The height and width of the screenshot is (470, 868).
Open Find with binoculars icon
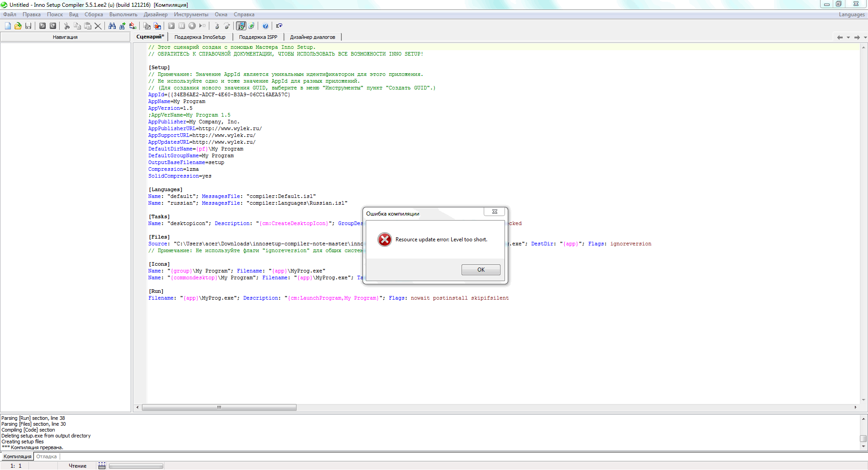click(112, 26)
